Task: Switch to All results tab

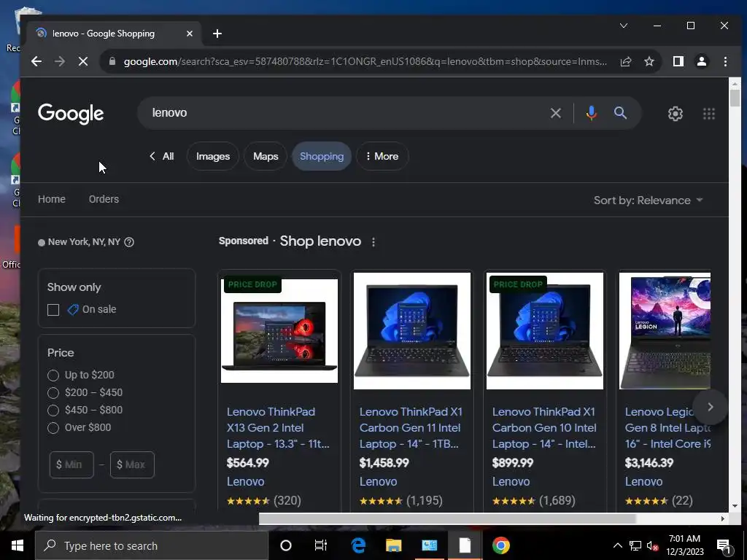Action: [x=162, y=156]
